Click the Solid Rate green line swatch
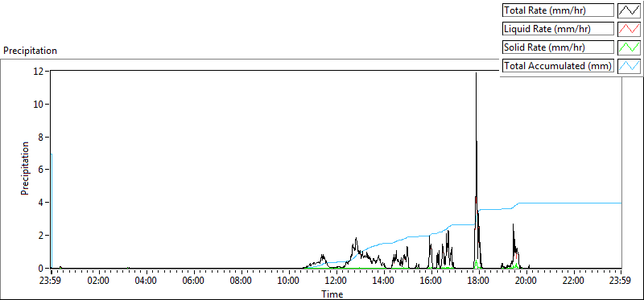644x300 pixels. point(630,47)
